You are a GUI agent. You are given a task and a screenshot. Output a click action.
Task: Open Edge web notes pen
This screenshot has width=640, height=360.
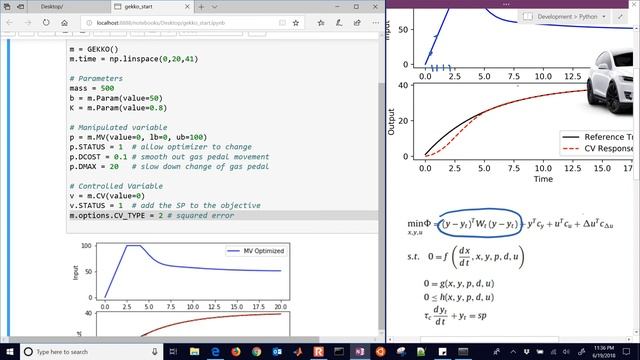click(x=339, y=23)
